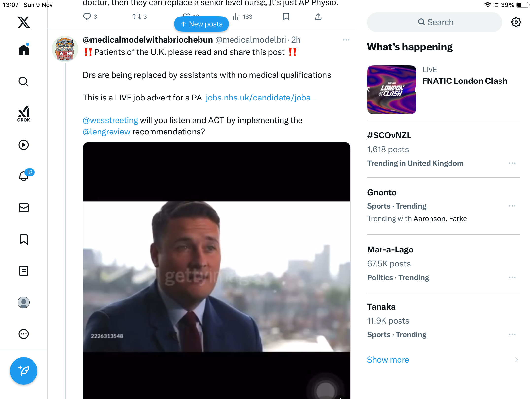532x399 pixels.
Task: Bookmark the AP Physio post
Action: (x=286, y=17)
